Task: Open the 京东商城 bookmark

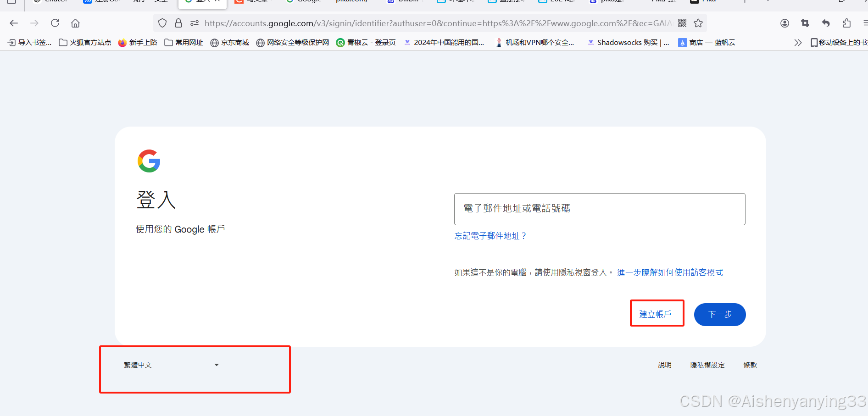Action: point(229,43)
